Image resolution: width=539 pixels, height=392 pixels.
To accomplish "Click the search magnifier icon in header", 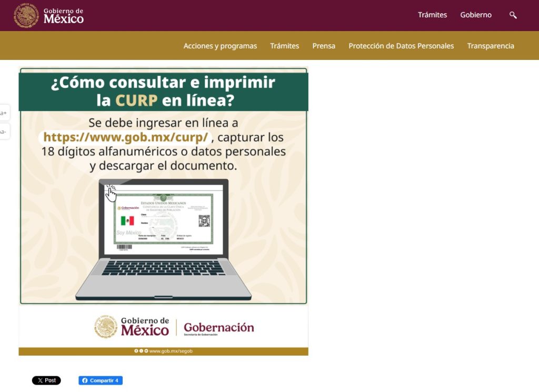I will [512, 15].
